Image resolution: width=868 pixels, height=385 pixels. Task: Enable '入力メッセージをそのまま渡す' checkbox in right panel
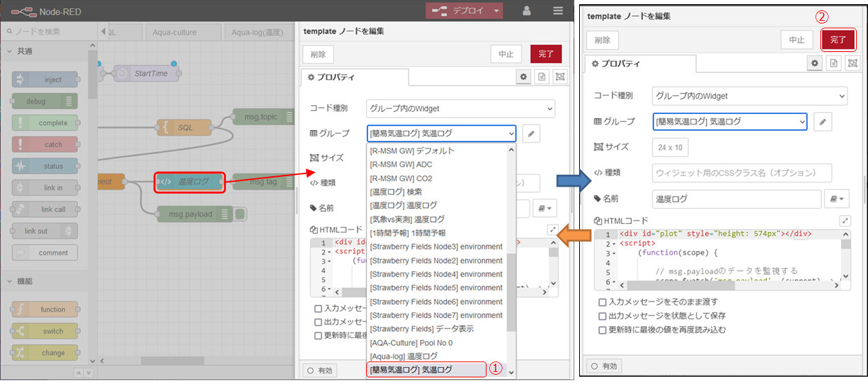pos(603,303)
